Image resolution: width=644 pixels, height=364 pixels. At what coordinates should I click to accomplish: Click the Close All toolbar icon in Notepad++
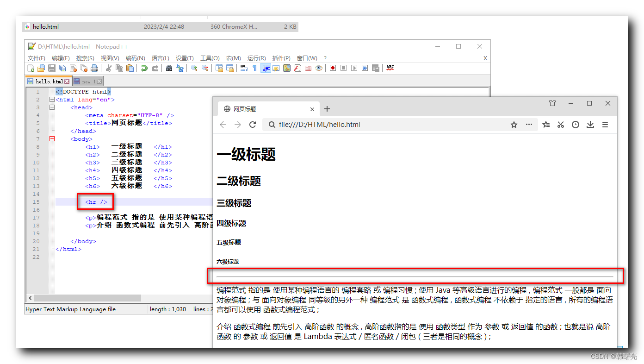click(x=84, y=68)
